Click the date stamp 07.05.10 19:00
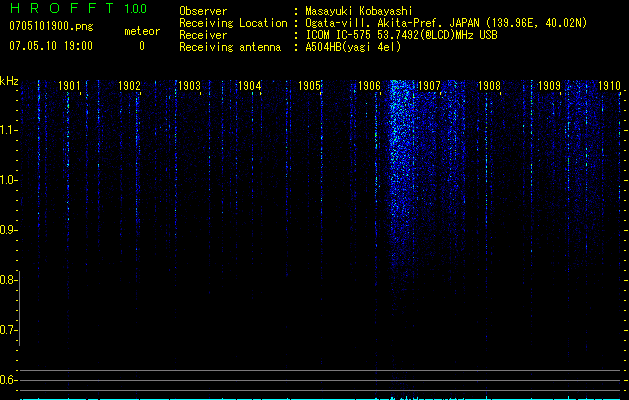 click(51, 46)
